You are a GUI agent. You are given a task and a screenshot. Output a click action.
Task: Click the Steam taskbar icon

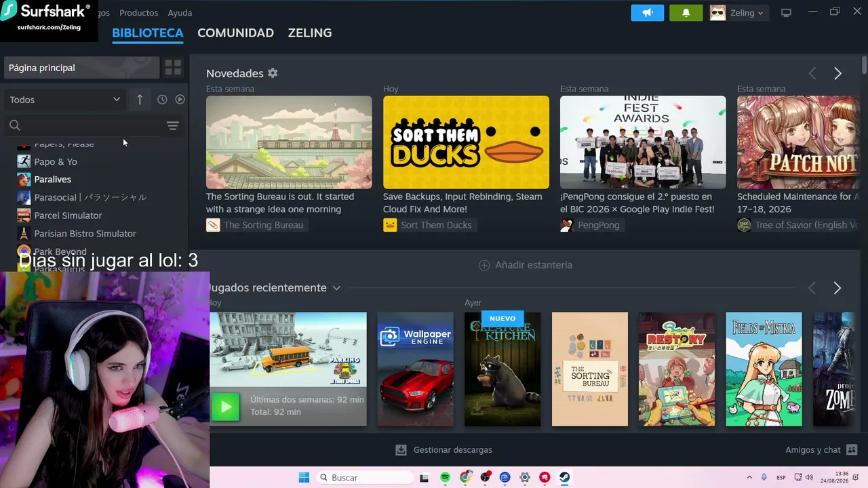(x=564, y=478)
